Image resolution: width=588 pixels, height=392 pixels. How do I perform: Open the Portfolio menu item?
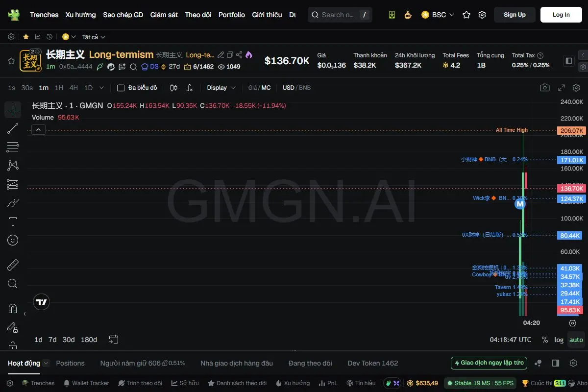232,15
